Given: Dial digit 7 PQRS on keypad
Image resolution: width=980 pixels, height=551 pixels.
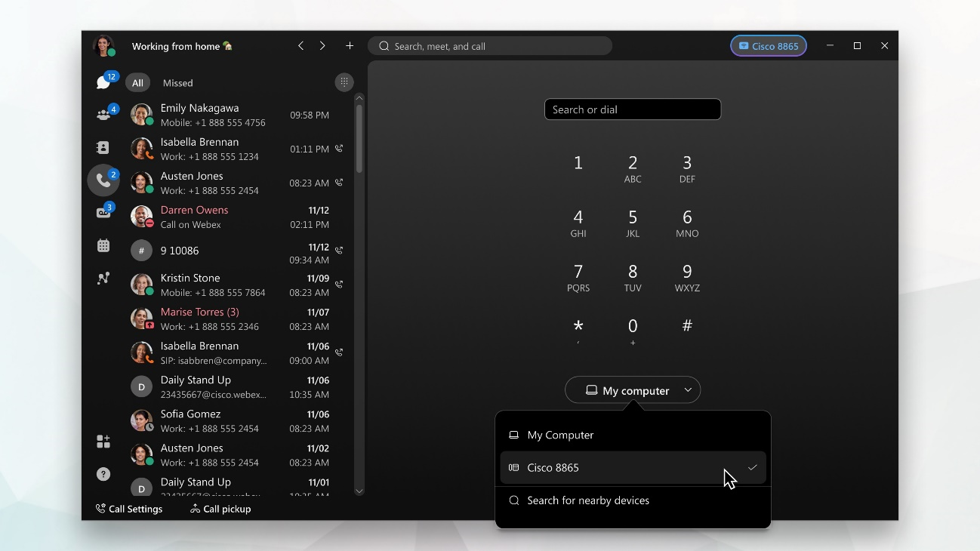Looking at the screenshot, I should point(578,278).
